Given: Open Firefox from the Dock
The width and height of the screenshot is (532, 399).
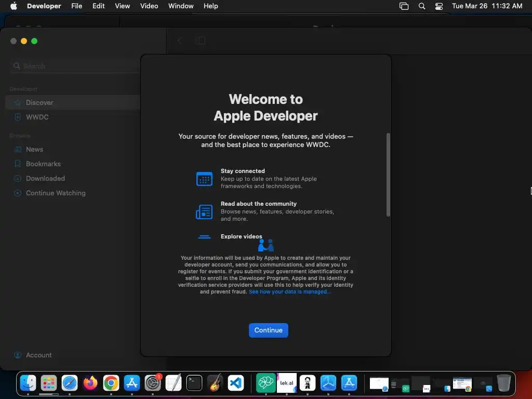Looking at the screenshot, I should click(90, 383).
